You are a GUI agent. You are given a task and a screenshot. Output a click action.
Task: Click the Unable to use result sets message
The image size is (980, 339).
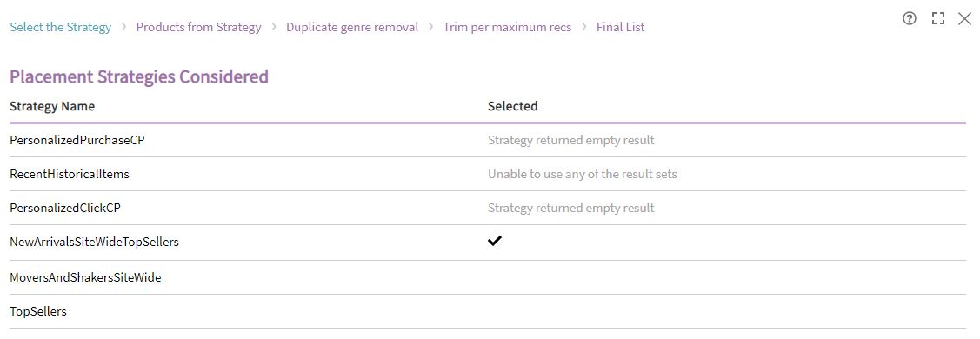pyautogui.click(x=583, y=174)
